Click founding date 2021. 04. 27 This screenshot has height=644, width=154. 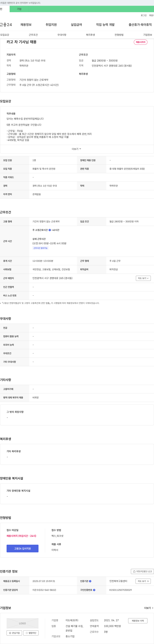point(111,620)
